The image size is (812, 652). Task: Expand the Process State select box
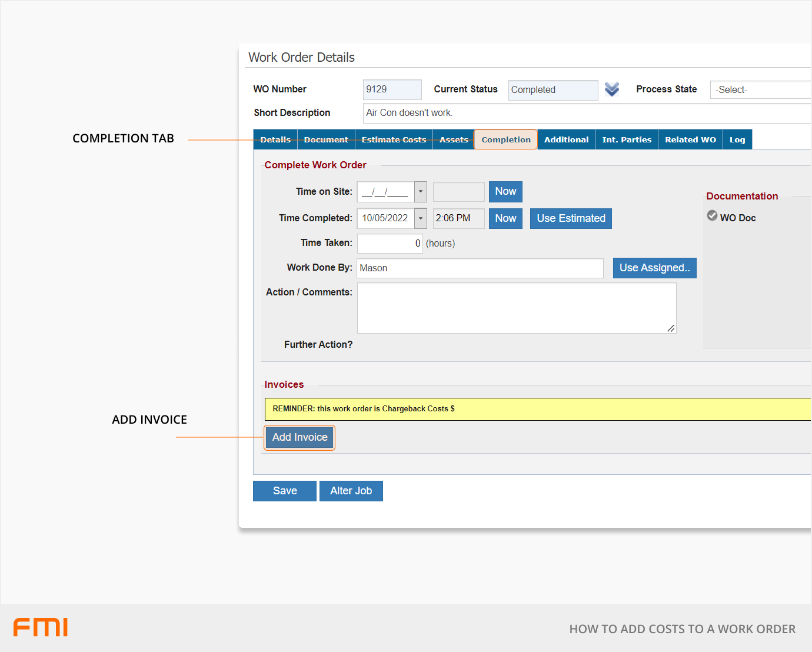[760, 90]
